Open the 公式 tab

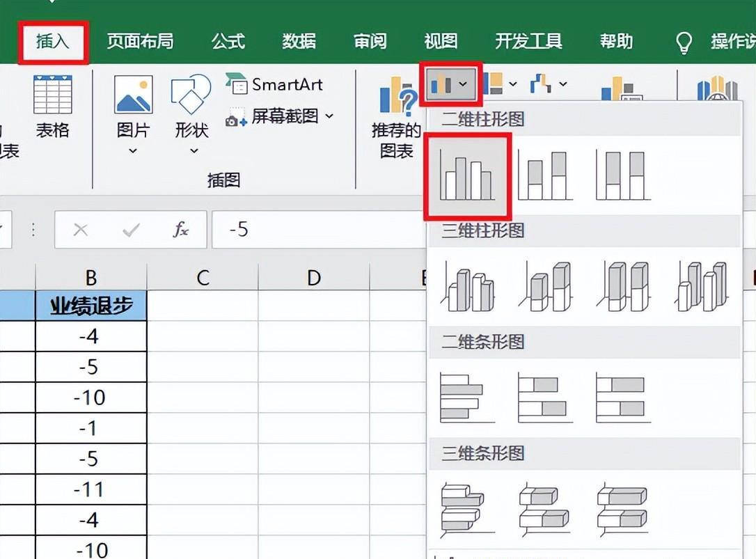point(228,42)
